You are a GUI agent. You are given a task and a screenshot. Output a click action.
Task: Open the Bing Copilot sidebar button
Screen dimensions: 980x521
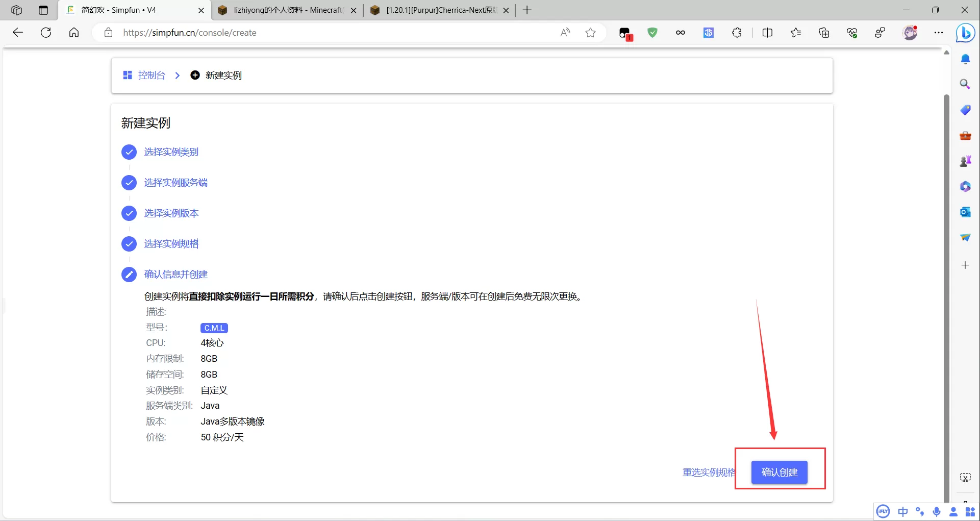(965, 33)
